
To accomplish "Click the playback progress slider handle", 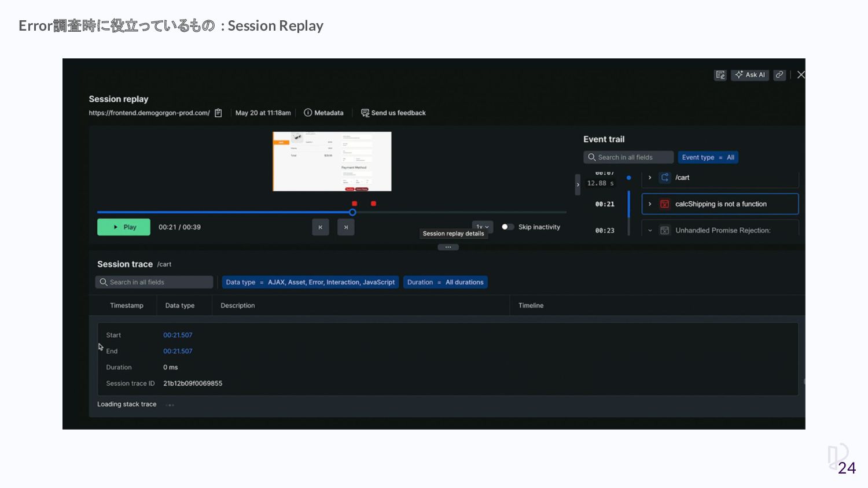I will coord(352,212).
